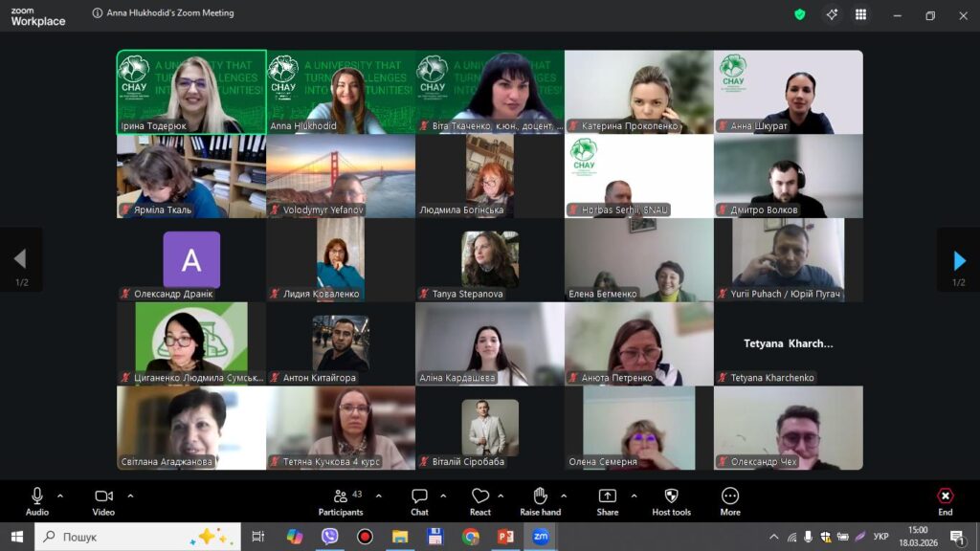Image resolution: width=980 pixels, height=551 pixels.
Task: Expand the chevron next to Share
Action: click(x=633, y=496)
